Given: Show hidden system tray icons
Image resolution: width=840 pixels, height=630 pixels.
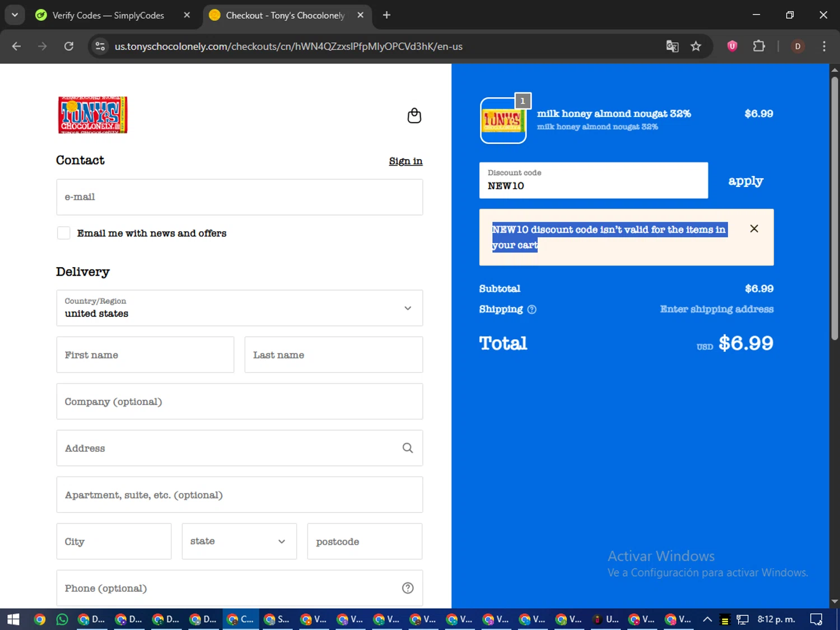Looking at the screenshot, I should tap(707, 619).
